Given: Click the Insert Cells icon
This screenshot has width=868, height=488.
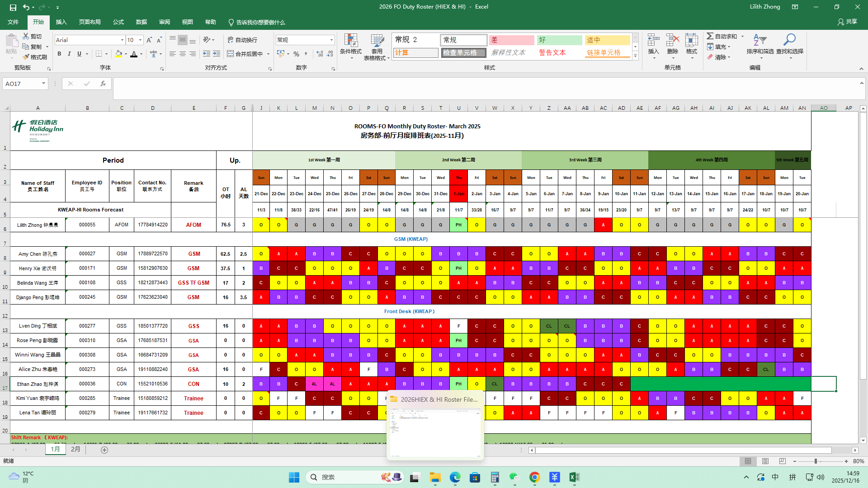Looking at the screenshot, I should point(653,40).
